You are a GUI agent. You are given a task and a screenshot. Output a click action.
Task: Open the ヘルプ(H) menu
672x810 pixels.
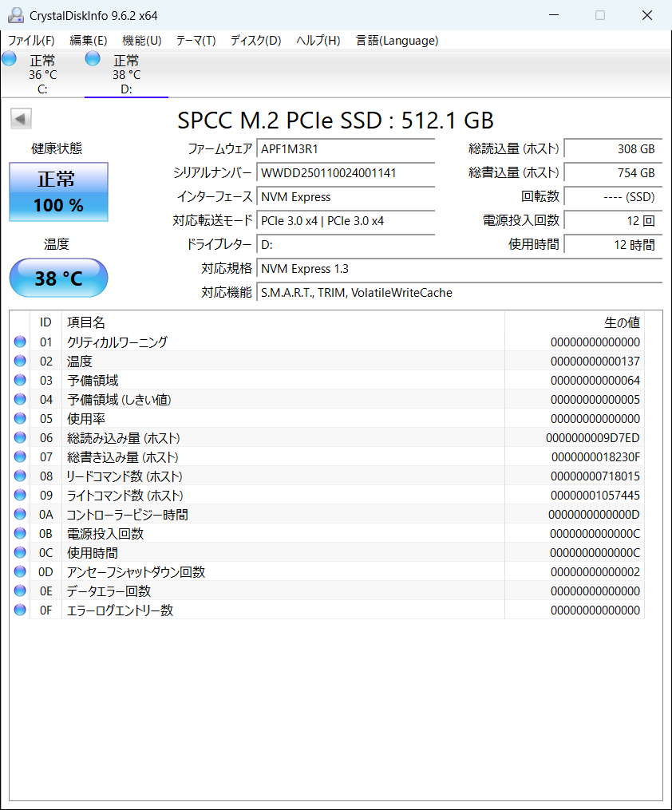click(x=318, y=40)
